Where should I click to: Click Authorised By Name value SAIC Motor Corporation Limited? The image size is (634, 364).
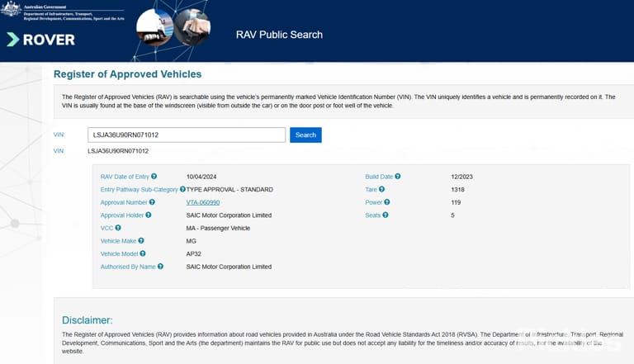click(229, 267)
